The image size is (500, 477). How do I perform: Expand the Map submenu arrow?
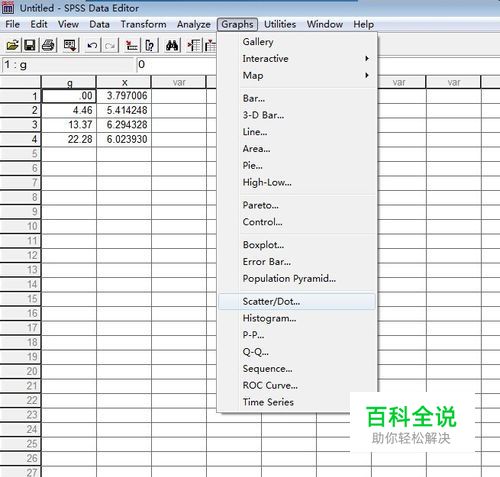click(x=367, y=75)
